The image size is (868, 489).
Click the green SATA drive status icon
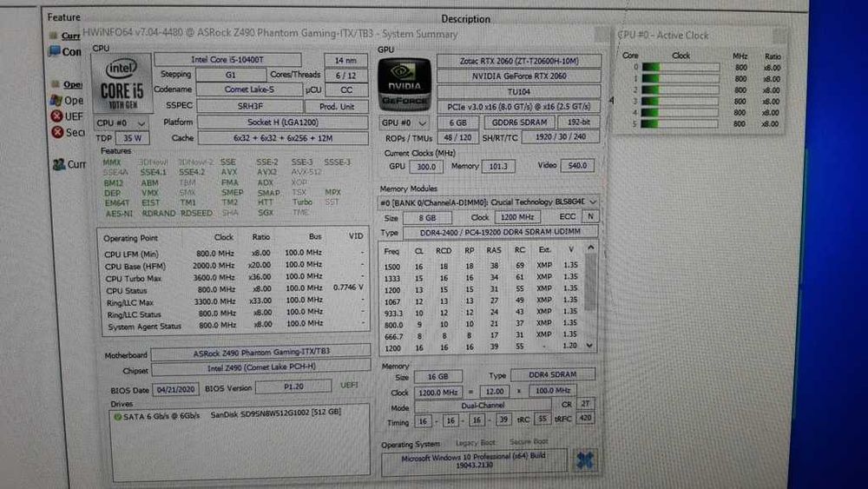tap(117, 416)
